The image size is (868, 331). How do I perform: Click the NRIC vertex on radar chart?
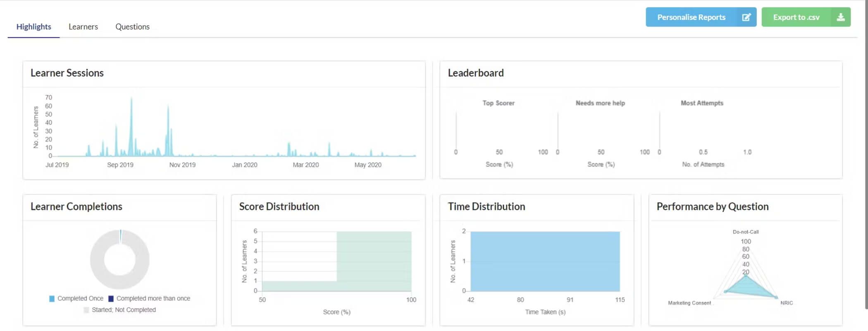776,297
